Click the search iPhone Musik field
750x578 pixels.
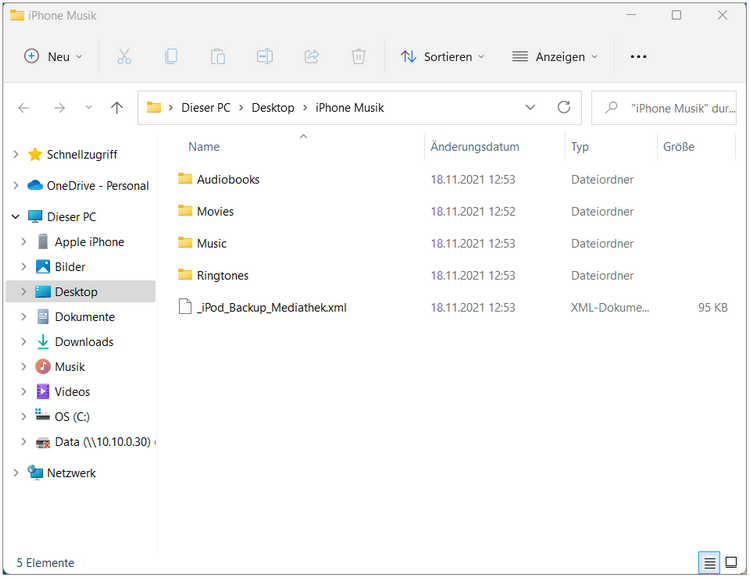(x=664, y=108)
